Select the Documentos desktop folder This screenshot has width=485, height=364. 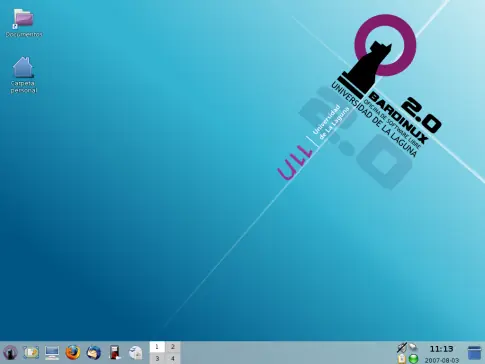24,23
